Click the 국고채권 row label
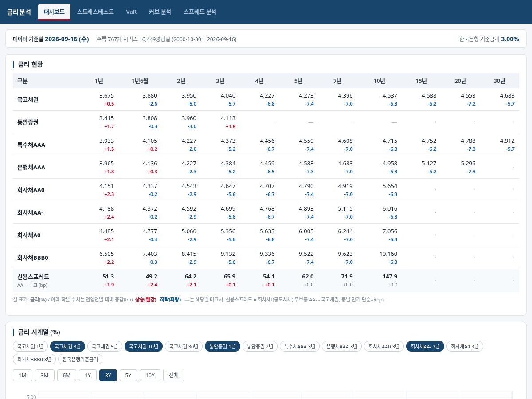This screenshot has width=532, height=399. [28, 100]
